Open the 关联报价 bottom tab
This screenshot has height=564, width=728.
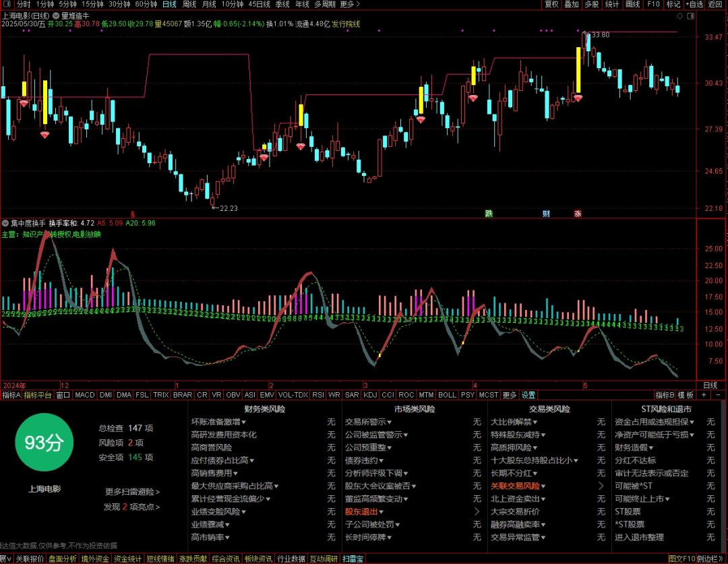(x=30, y=559)
